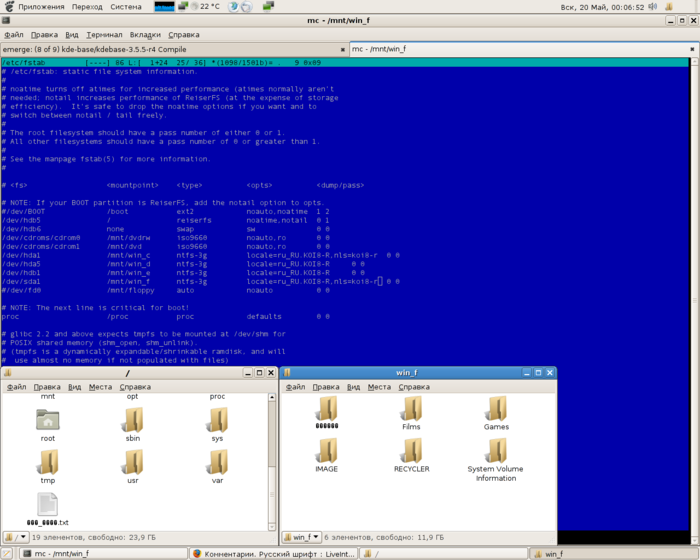Select the .txt document icon in / window
Image resolution: width=700 pixels, height=560 pixels.
point(48,504)
